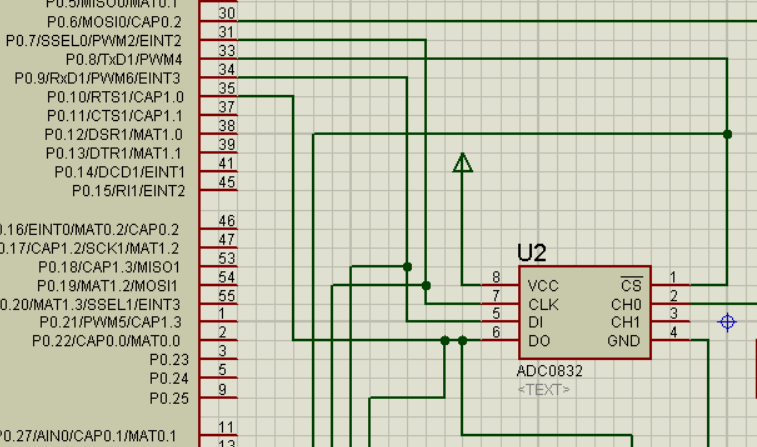Click the power terminal arrow symbol
Image resolution: width=757 pixels, height=447 pixels.
[462, 163]
